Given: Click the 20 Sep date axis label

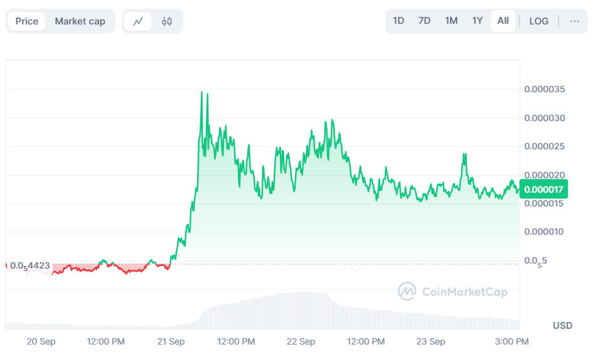Looking at the screenshot, I should click(40, 342).
